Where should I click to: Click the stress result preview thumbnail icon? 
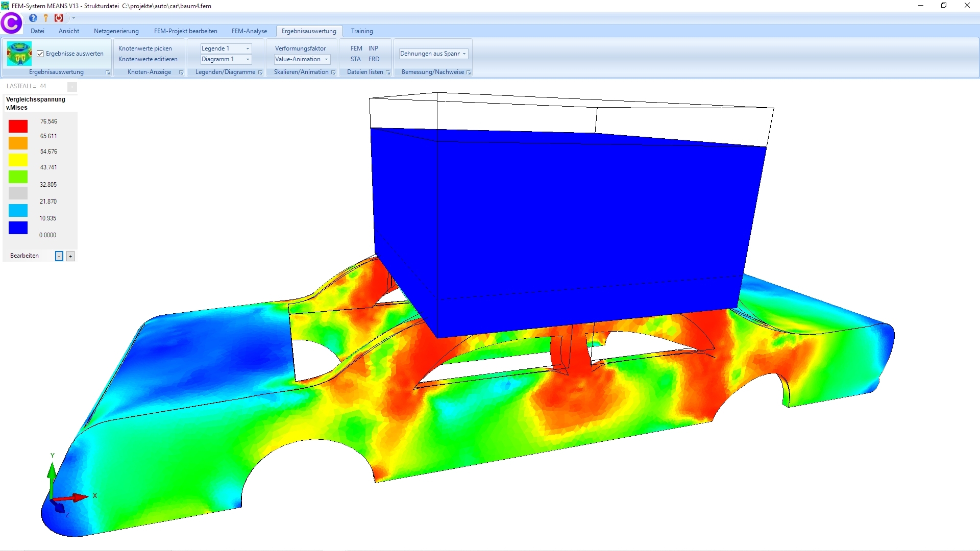[x=19, y=54]
